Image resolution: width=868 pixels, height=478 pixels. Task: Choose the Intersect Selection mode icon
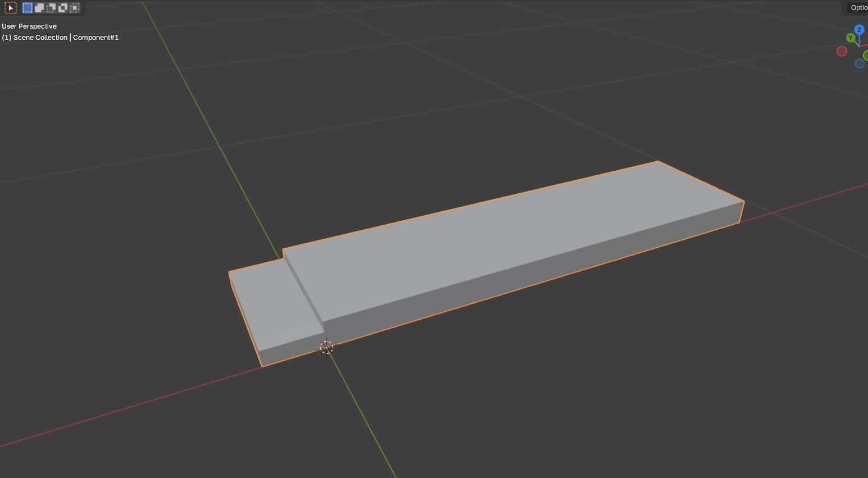(x=75, y=8)
